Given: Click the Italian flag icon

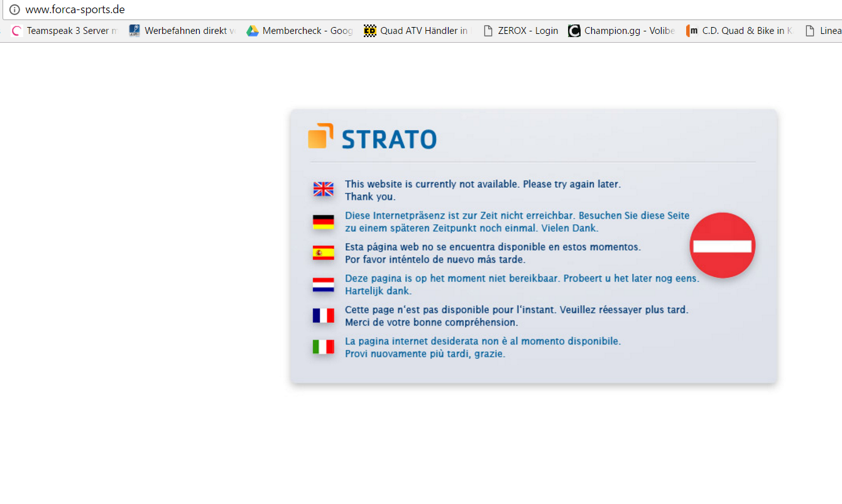Looking at the screenshot, I should coord(323,347).
